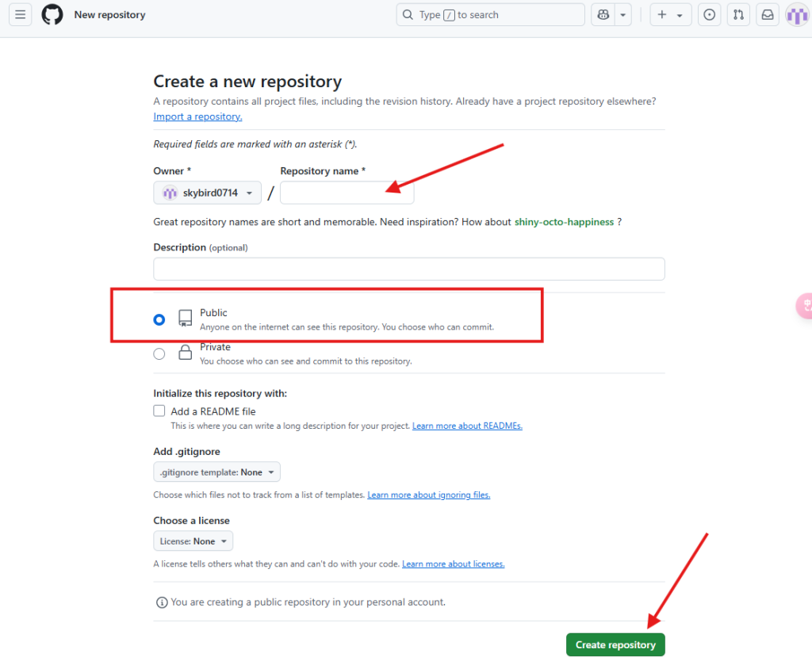
Task: Open the Pull requests icon in header
Action: tap(738, 15)
